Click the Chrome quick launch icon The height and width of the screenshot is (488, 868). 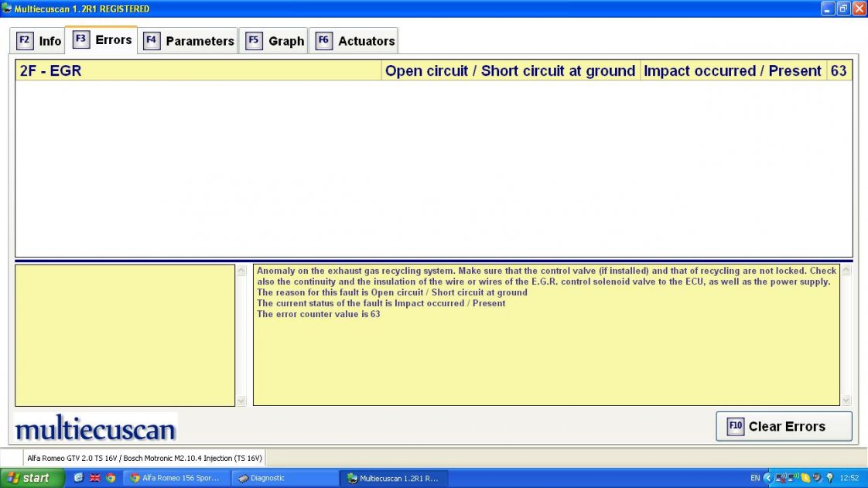tap(111, 478)
